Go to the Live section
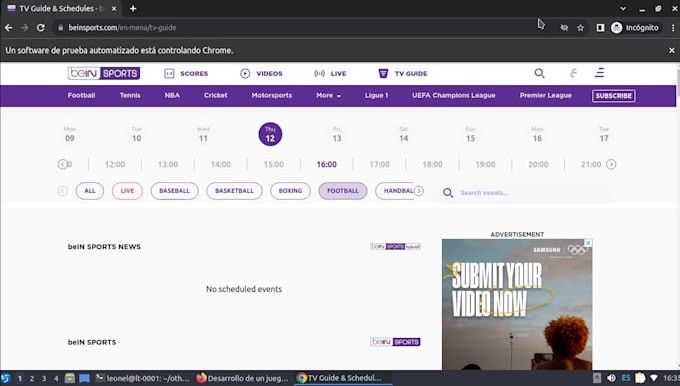The image size is (680, 386). (330, 74)
